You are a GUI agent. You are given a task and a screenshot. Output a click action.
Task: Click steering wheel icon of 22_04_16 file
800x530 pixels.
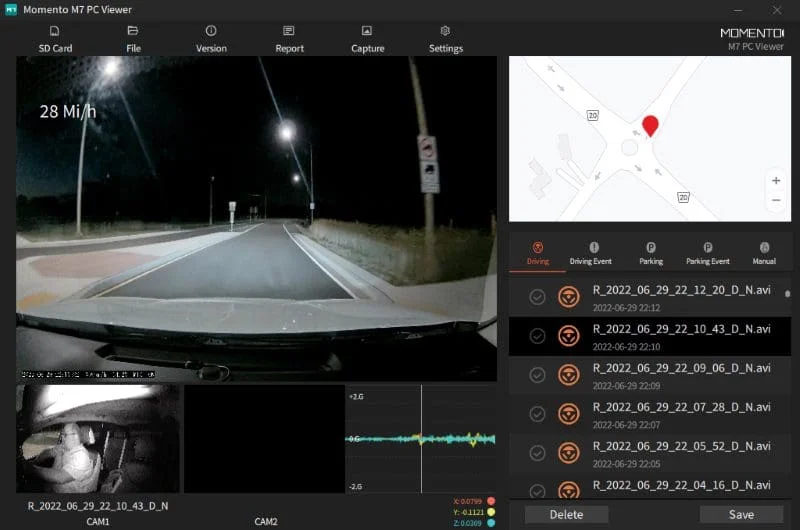pos(568,490)
